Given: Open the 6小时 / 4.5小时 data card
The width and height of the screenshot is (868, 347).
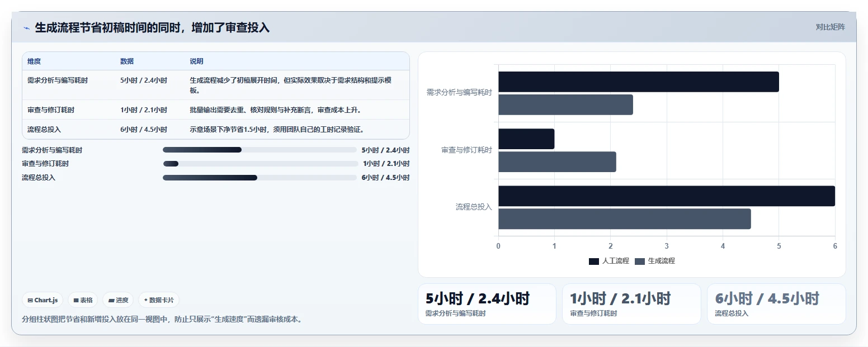Looking at the screenshot, I should (x=776, y=304).
